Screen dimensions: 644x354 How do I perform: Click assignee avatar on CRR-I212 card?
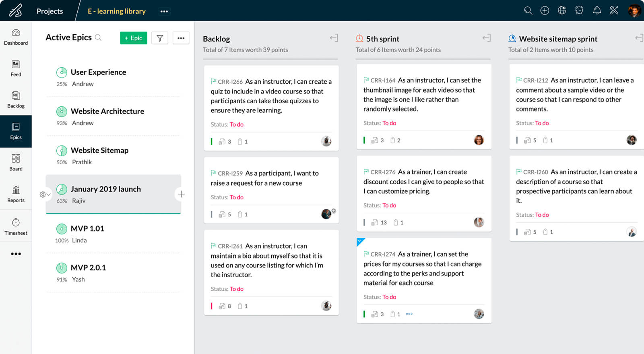click(x=632, y=140)
